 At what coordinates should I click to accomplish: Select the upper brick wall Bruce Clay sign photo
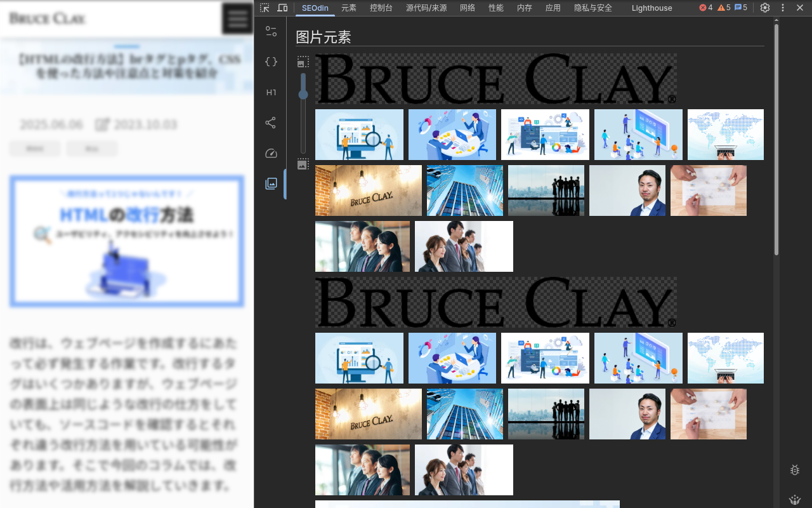coord(369,190)
